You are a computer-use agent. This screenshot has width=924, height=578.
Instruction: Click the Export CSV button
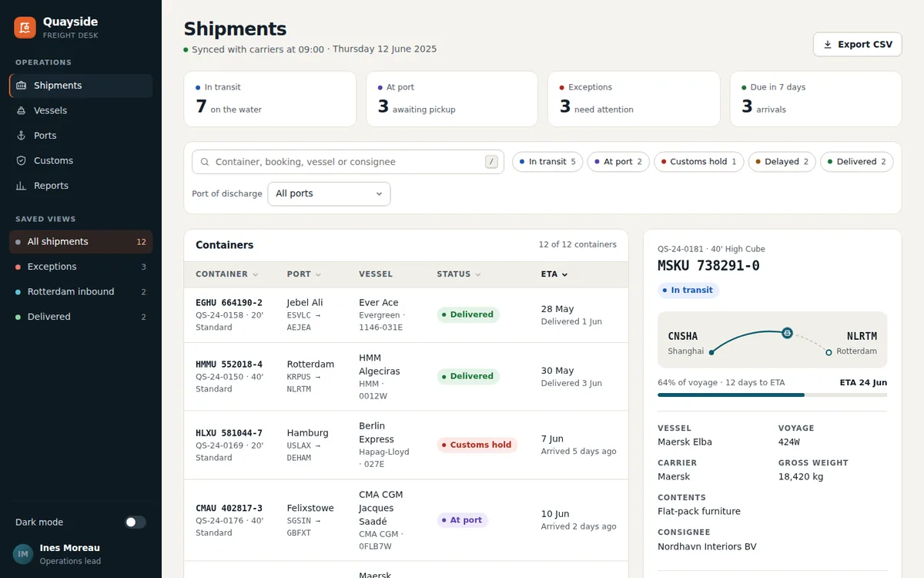[857, 45]
